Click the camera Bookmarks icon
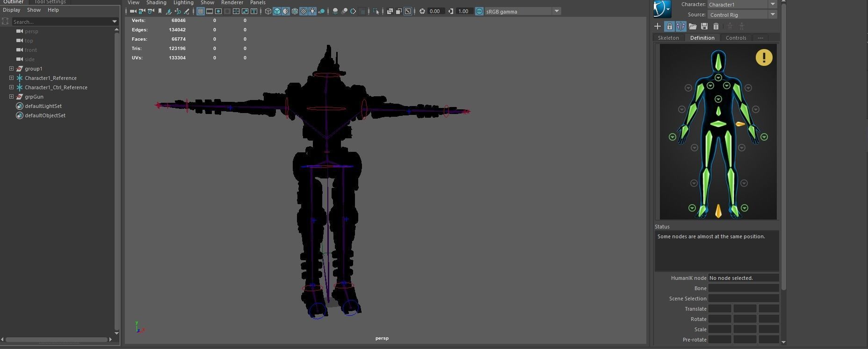This screenshot has height=349, width=868. pyautogui.click(x=159, y=11)
